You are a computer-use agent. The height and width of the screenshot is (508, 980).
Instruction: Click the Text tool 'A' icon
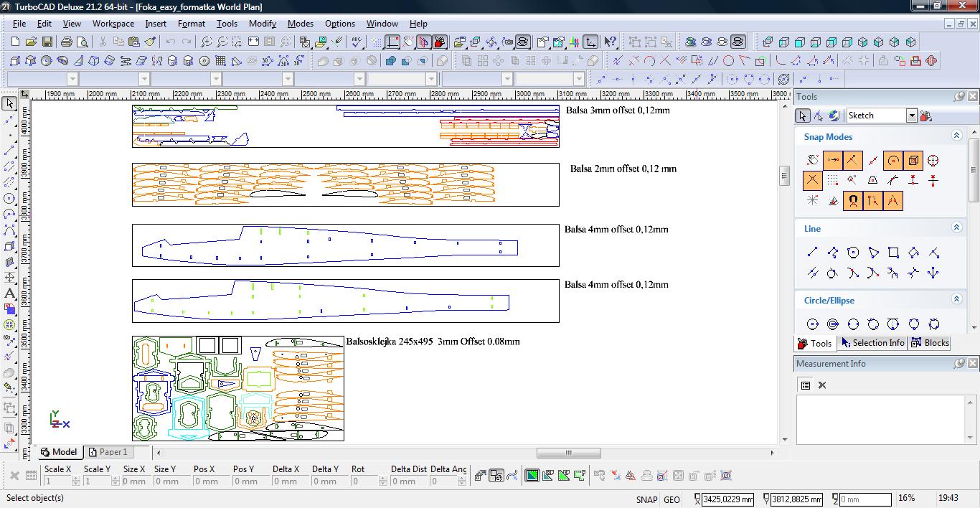(x=9, y=293)
